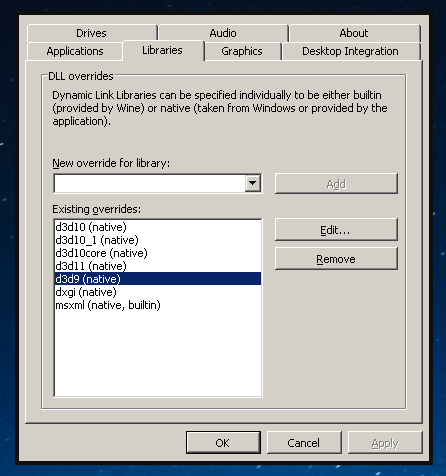The image size is (446, 476).
Task: Select the "dxgi (native)" override
Action: click(x=158, y=292)
